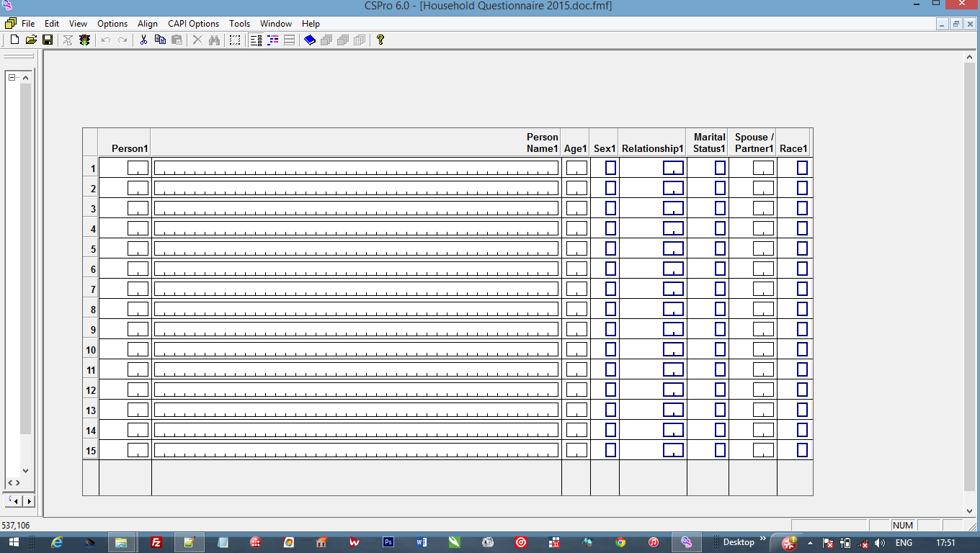
Task: Click the New file toolbar icon
Action: tap(14, 40)
